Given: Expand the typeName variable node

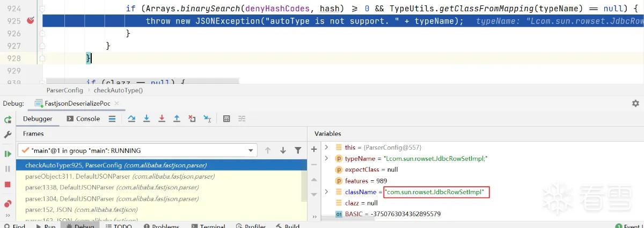Looking at the screenshot, I should 326,158.
